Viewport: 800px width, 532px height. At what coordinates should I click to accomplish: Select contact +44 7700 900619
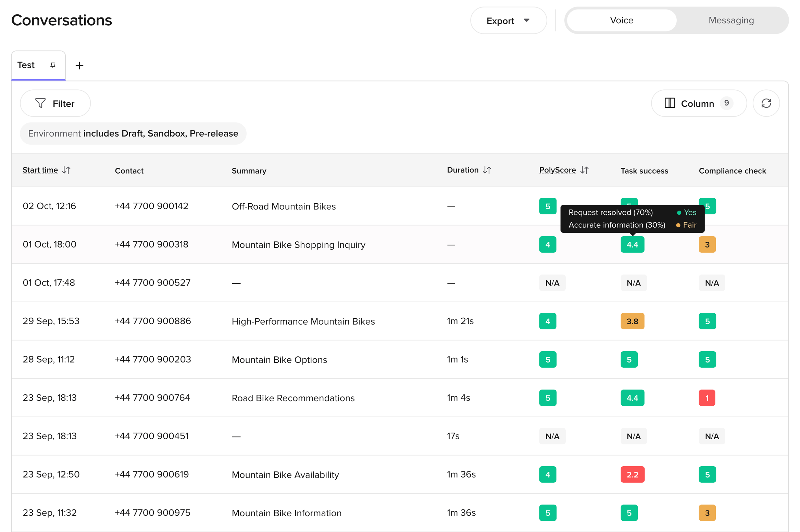[x=152, y=474]
